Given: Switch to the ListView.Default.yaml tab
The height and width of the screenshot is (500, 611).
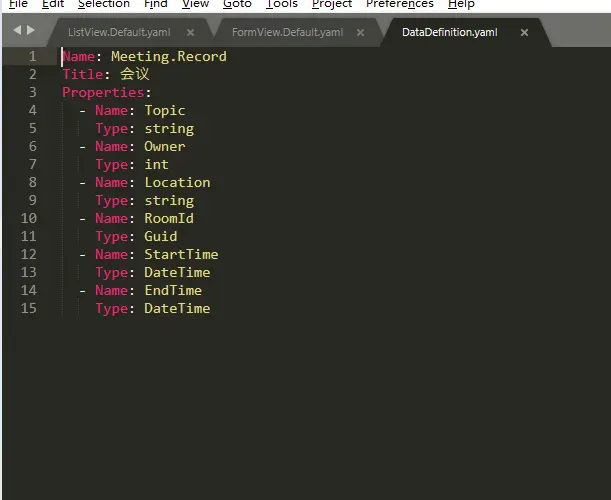Looking at the screenshot, I should (x=119, y=32).
